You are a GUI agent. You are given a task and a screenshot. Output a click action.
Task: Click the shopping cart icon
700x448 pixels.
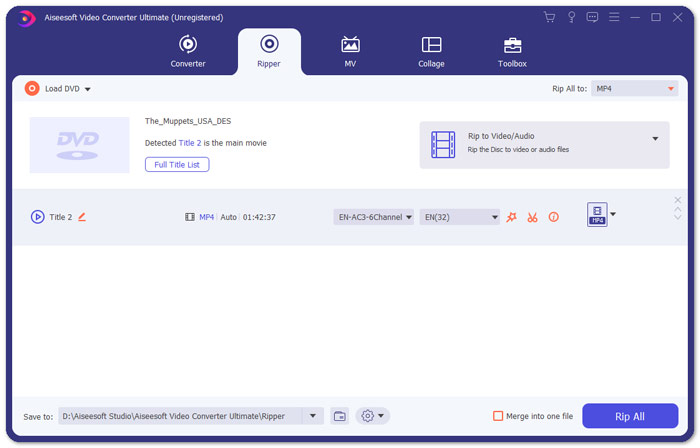pyautogui.click(x=549, y=17)
